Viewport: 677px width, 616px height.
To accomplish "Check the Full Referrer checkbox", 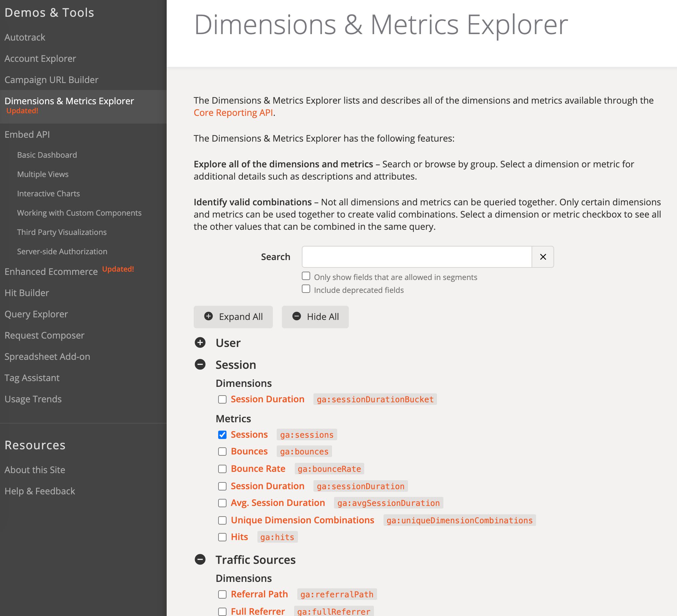I will coord(222,612).
